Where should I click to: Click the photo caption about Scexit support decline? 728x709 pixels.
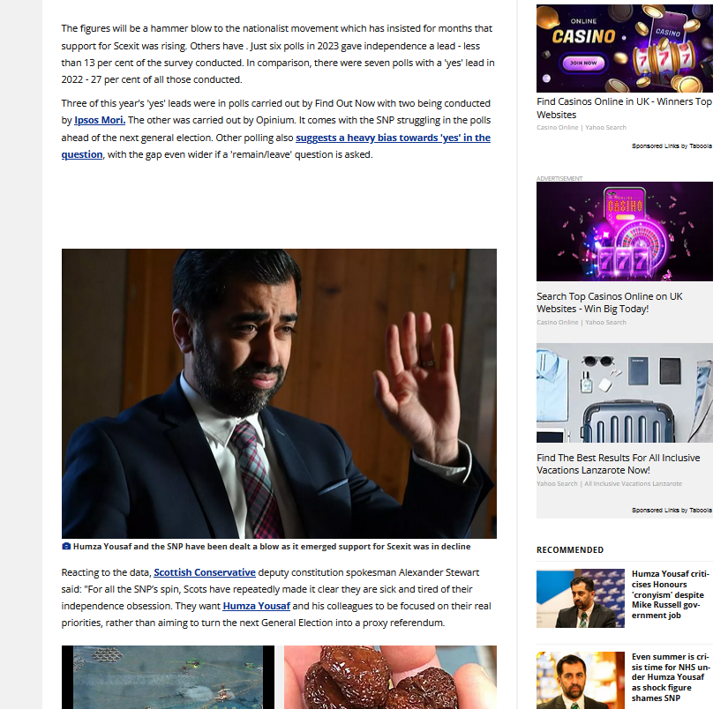[272, 547]
